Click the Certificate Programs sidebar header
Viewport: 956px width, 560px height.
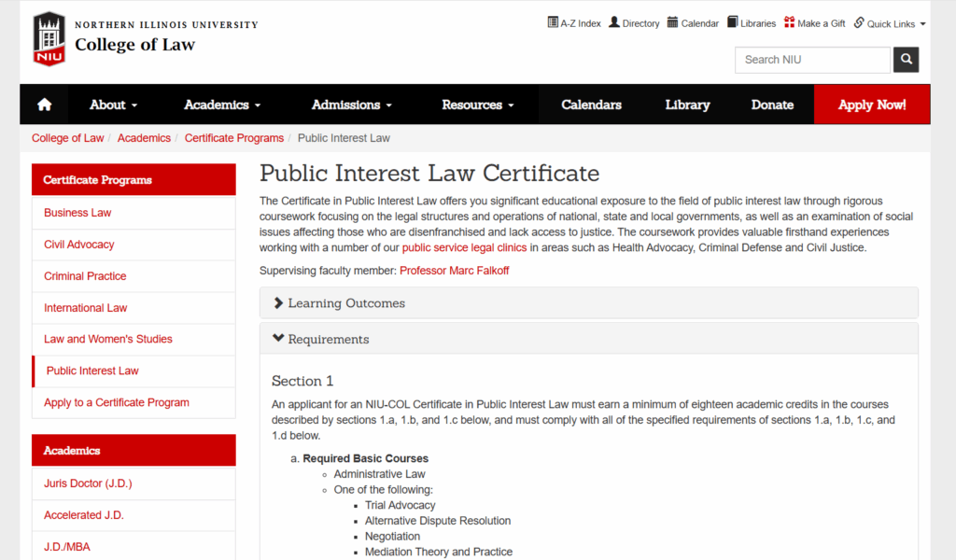point(134,180)
